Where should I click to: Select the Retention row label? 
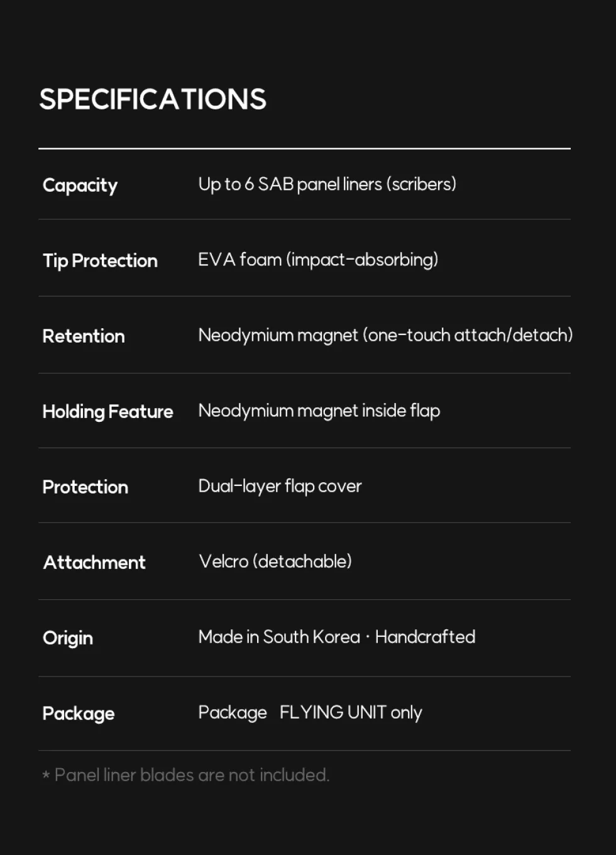84,336
